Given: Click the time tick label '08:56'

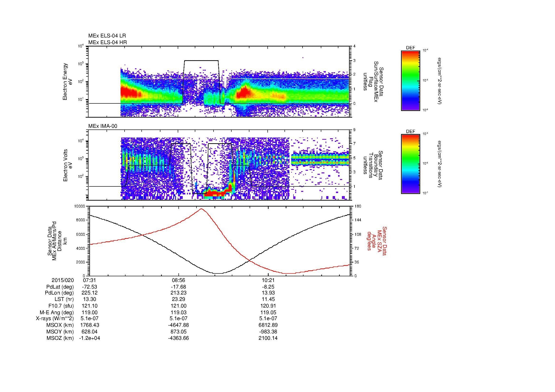Looking at the screenshot, I should [x=178, y=280].
